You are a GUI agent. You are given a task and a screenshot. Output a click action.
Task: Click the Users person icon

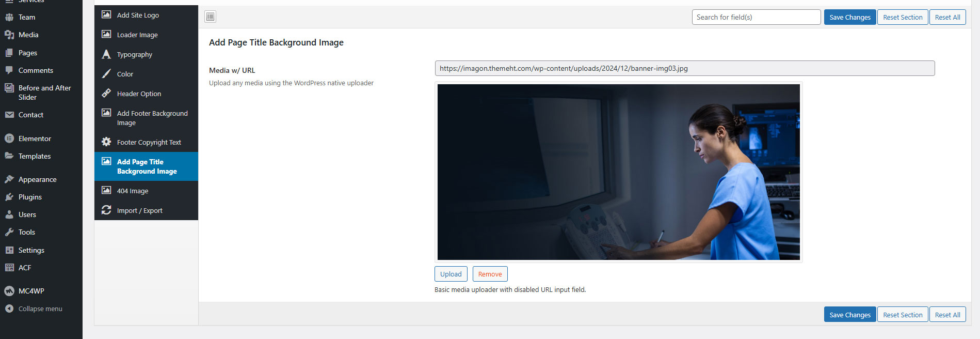9,214
